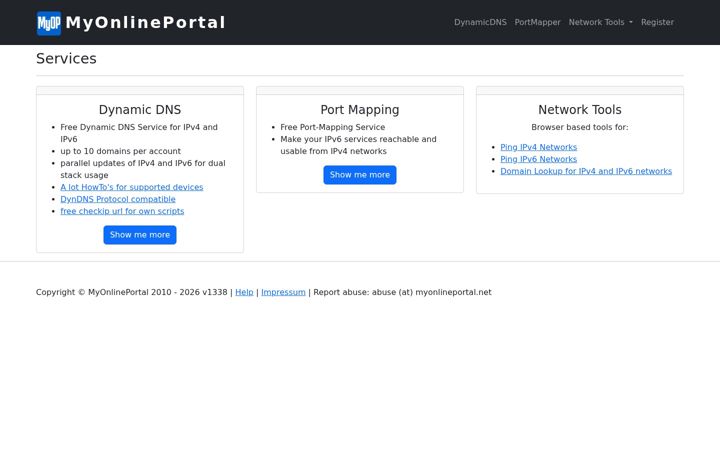Select the copyright v1338 footer text

click(x=132, y=292)
